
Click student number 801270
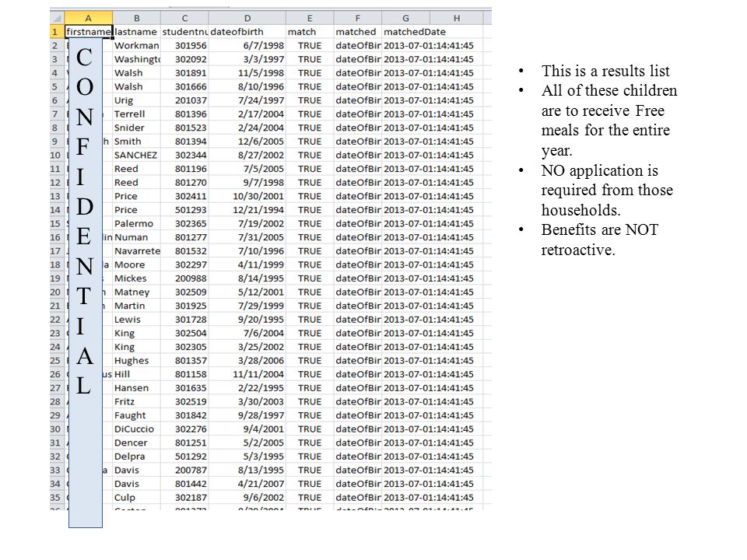185,183
